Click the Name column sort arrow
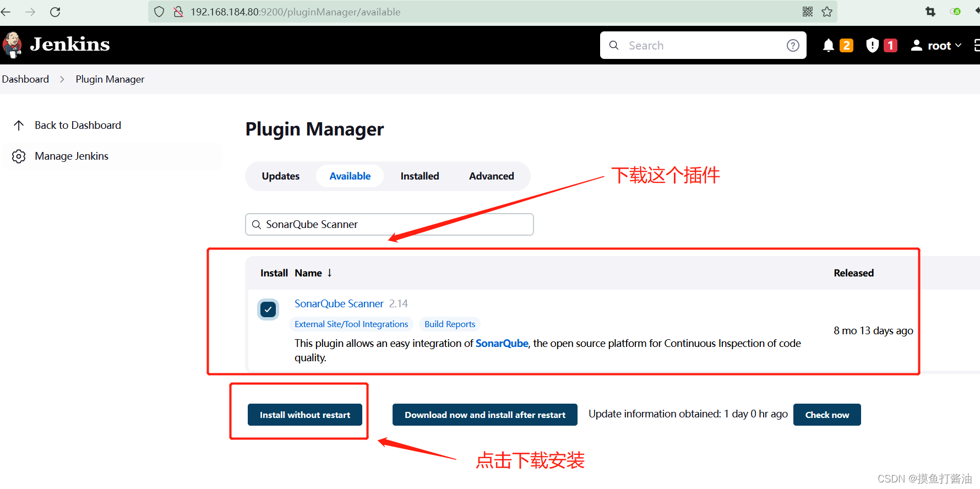Viewport: 980px width, 489px height. click(329, 273)
